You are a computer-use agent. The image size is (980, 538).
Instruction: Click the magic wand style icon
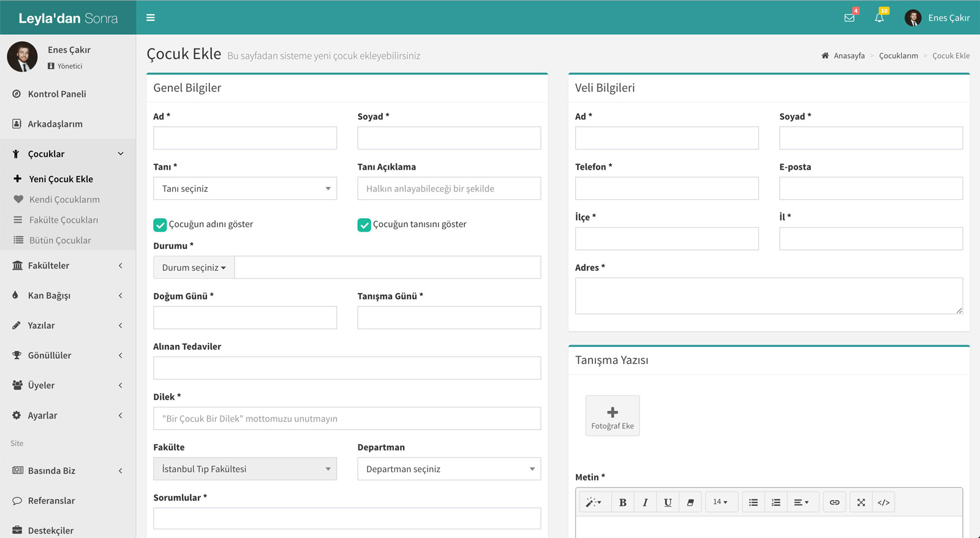coord(594,502)
